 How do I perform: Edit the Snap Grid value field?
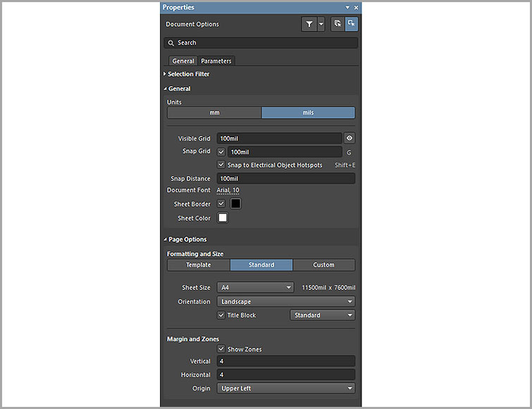pos(285,152)
